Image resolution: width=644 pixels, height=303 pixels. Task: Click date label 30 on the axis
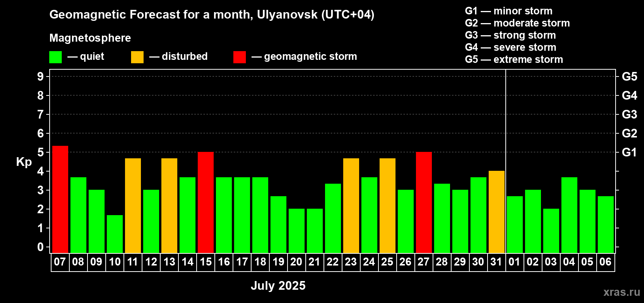(x=478, y=262)
